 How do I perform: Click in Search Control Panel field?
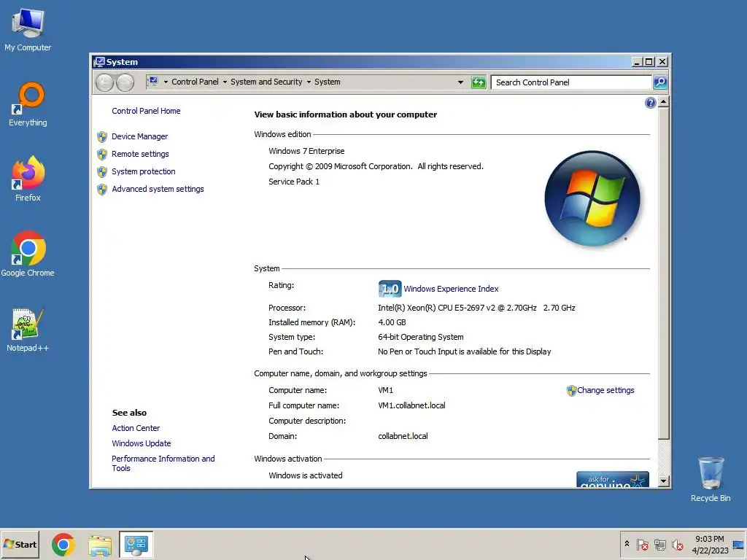[x=571, y=82]
